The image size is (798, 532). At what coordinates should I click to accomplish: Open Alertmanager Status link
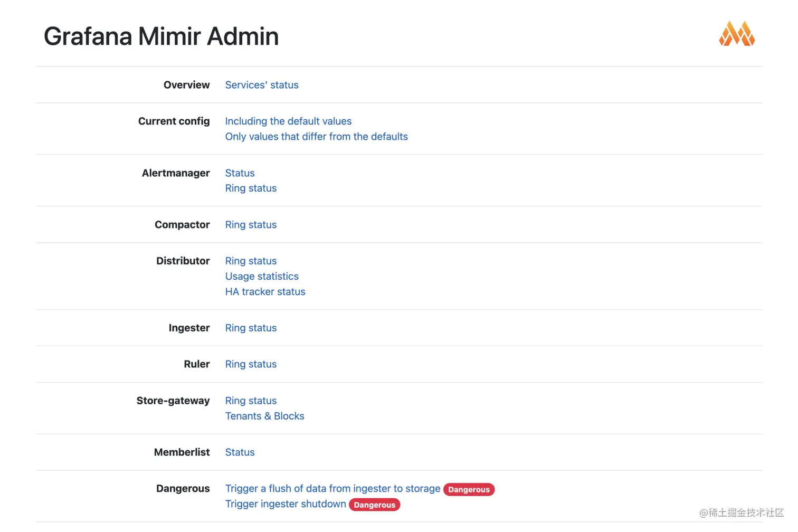pyautogui.click(x=240, y=173)
